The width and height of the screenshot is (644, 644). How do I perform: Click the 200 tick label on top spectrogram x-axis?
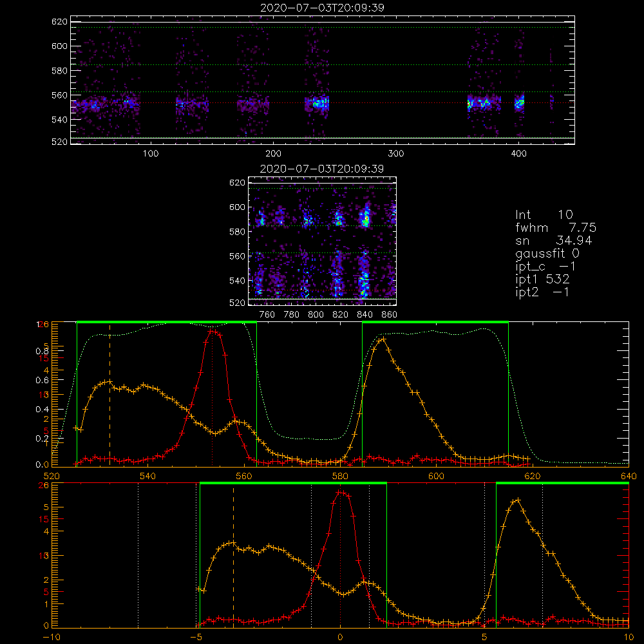pyautogui.click(x=273, y=154)
